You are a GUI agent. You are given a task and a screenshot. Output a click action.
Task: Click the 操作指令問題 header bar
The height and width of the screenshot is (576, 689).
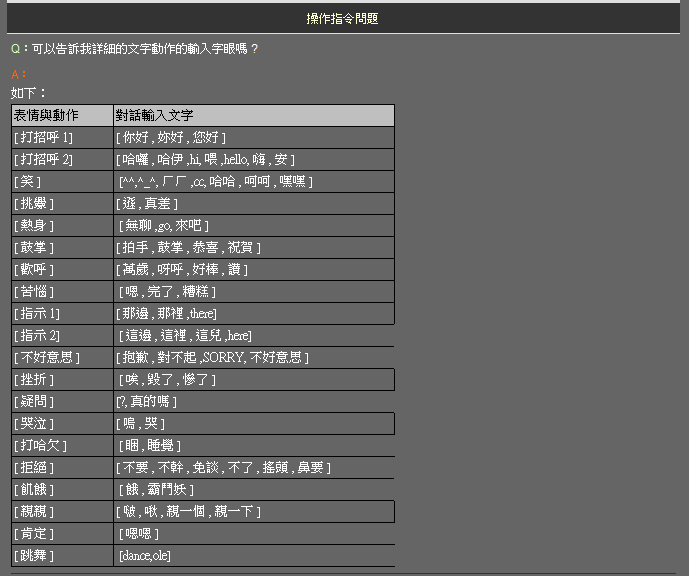tap(343, 18)
